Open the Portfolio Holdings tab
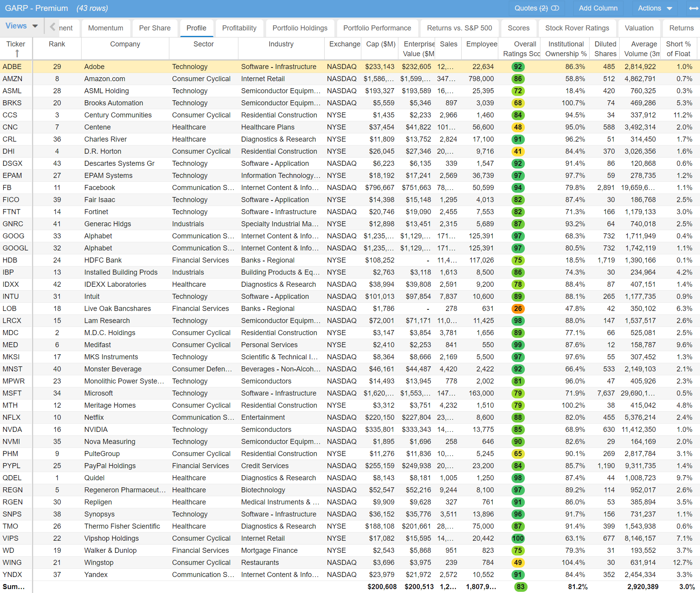This screenshot has width=700, height=593. point(300,28)
